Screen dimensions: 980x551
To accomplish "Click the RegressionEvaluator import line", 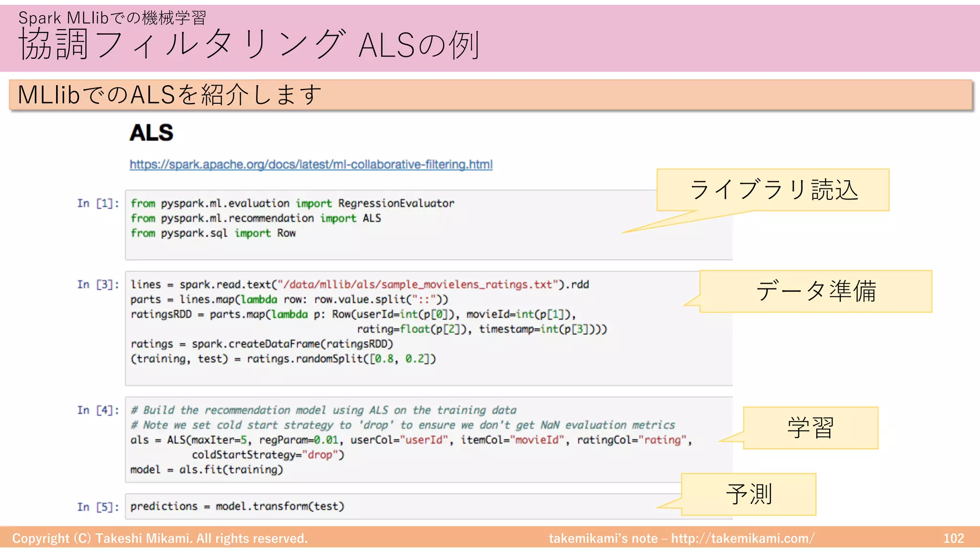I will [x=292, y=203].
